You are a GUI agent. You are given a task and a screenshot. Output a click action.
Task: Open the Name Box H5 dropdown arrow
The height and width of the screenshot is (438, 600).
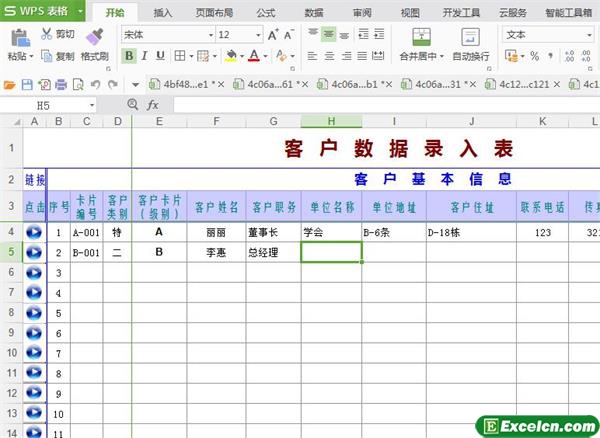92,105
